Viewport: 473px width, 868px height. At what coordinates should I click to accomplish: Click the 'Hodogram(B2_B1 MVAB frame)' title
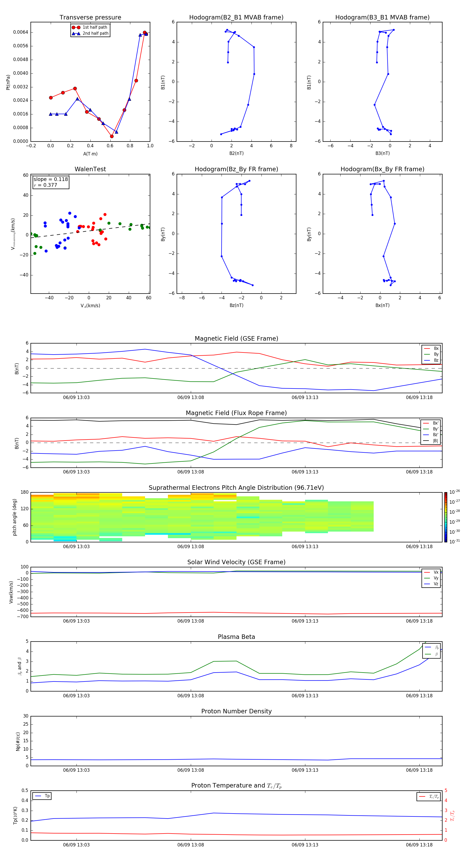[x=236, y=18]
